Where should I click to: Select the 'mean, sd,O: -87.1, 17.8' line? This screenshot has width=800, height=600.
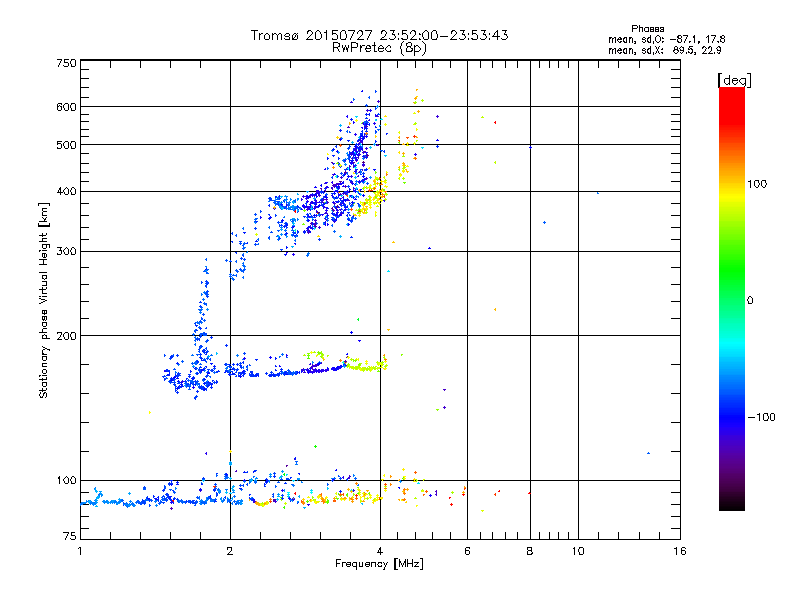[666, 39]
